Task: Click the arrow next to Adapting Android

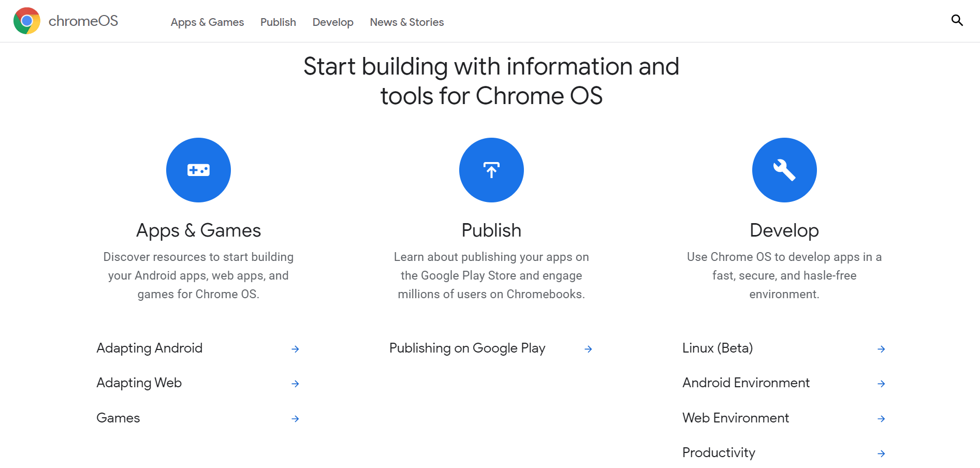Action: [295, 349]
